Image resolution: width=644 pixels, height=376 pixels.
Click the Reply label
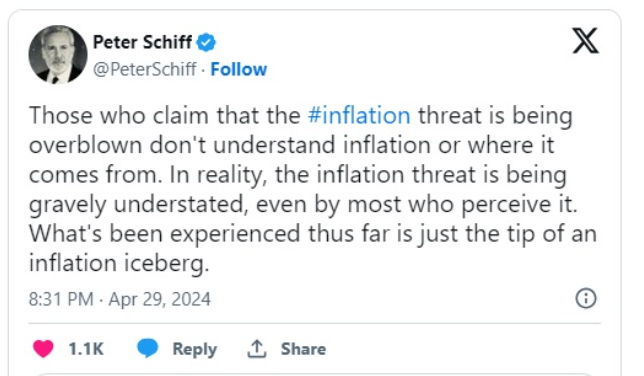tap(195, 349)
